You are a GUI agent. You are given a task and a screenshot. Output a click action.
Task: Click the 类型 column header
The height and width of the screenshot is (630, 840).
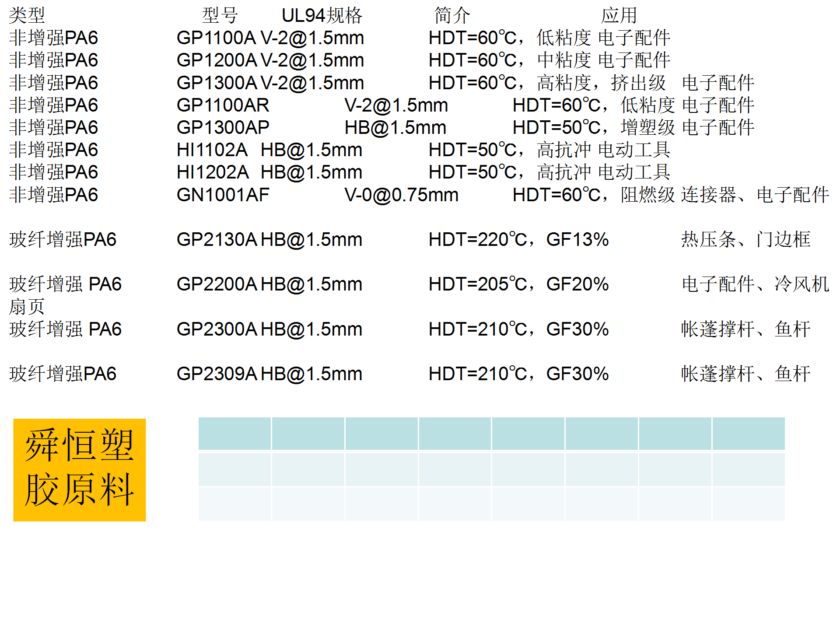27,16
